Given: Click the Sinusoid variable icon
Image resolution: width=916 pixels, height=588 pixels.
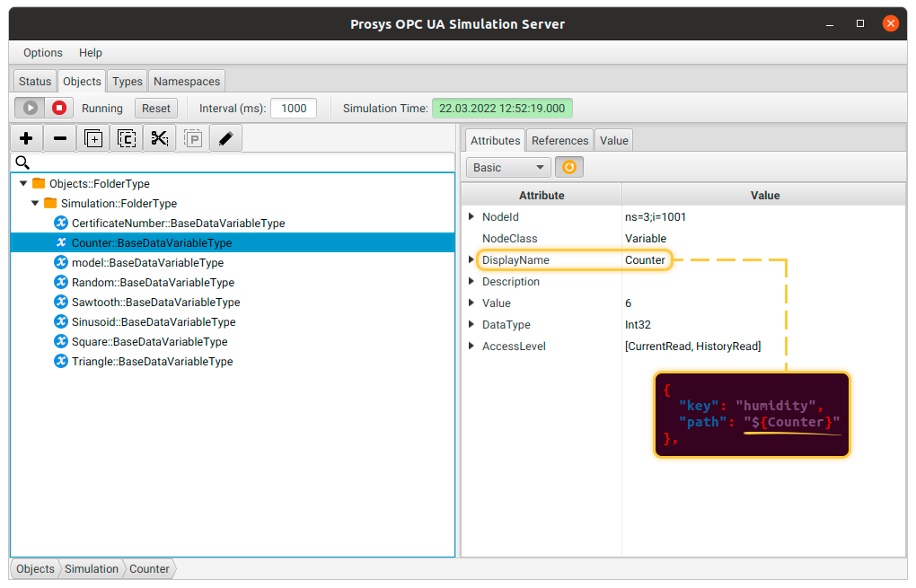Looking at the screenshot, I should coord(61,321).
